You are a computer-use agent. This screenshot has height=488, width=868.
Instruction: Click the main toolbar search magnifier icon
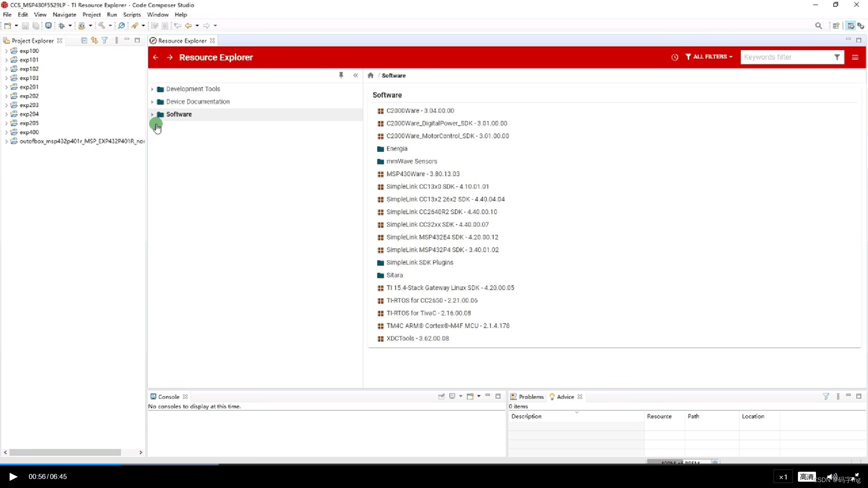(x=818, y=26)
